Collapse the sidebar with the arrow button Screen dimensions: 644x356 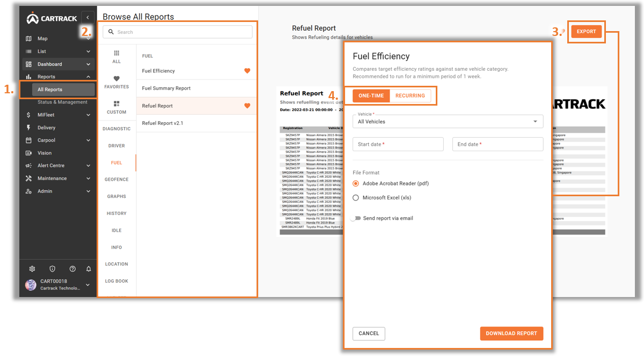click(x=87, y=18)
